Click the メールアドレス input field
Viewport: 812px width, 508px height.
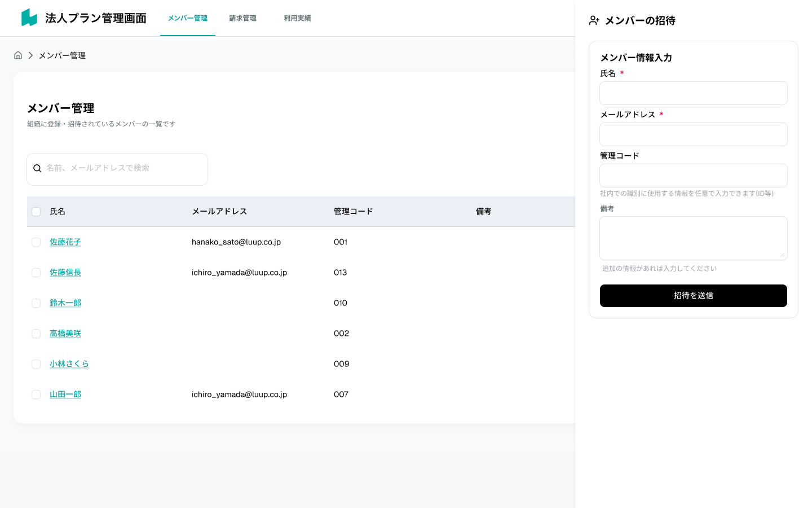pos(693,134)
